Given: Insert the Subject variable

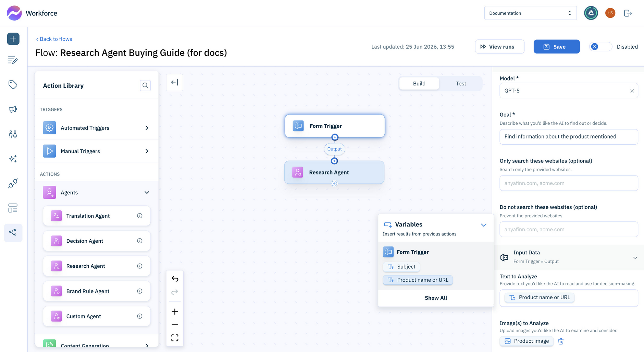Looking at the screenshot, I should point(401,267).
